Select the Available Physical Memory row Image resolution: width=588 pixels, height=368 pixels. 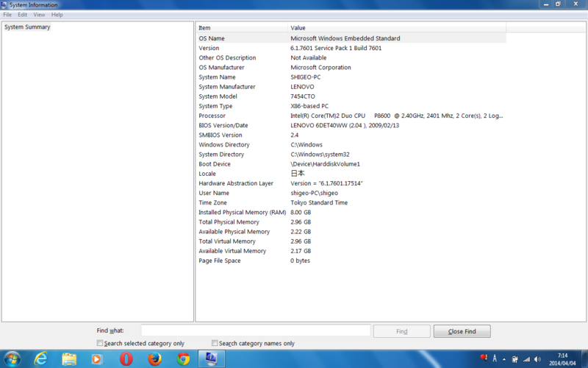(351, 232)
